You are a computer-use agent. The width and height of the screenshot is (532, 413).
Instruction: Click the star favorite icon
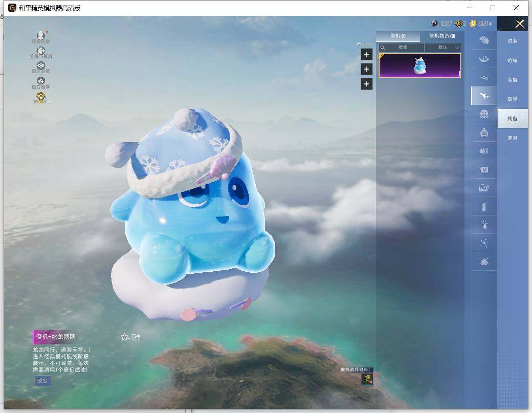[125, 337]
